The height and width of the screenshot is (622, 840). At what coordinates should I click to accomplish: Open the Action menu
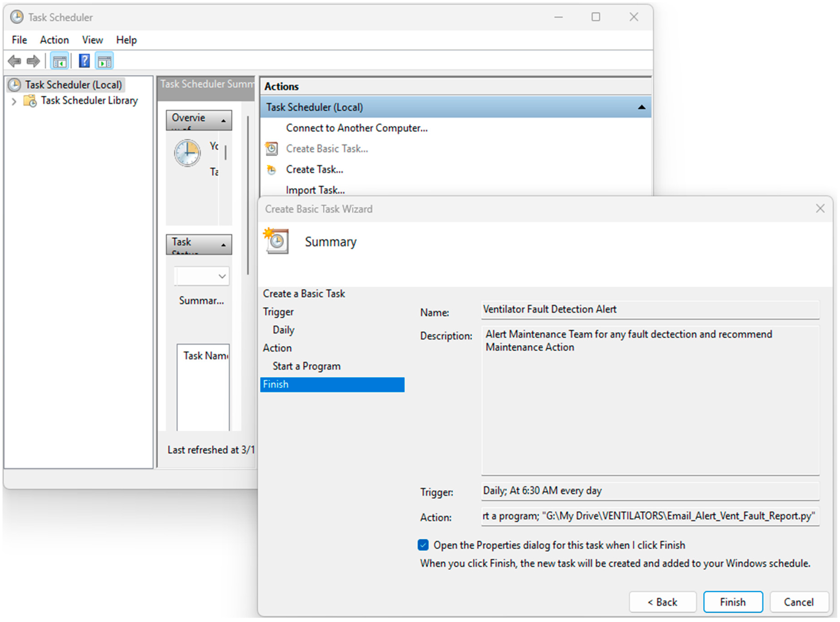55,40
